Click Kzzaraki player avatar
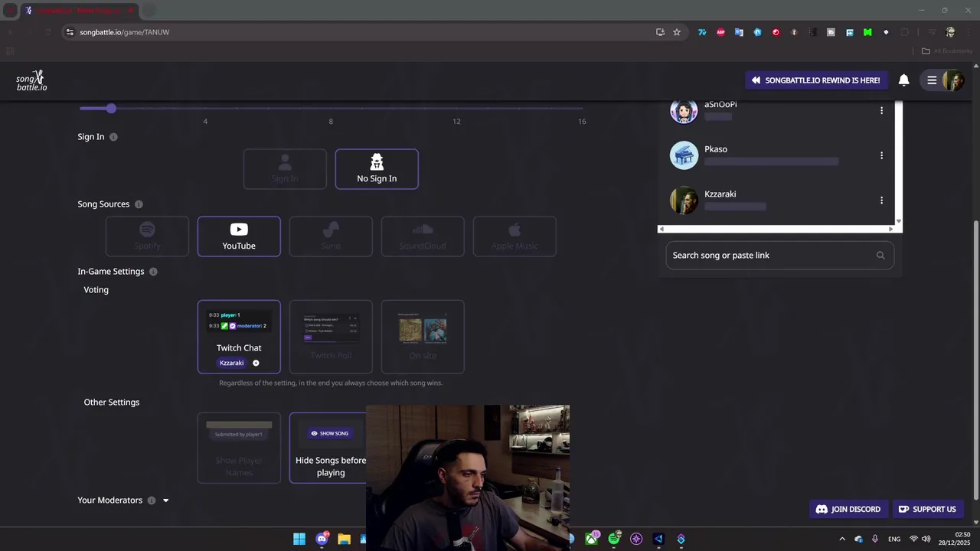 [x=684, y=201]
